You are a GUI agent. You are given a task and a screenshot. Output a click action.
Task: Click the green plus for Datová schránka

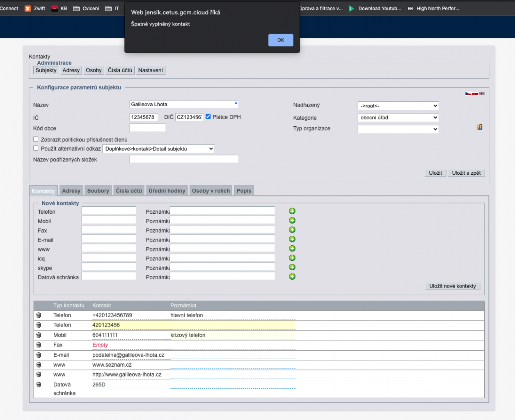click(x=292, y=277)
